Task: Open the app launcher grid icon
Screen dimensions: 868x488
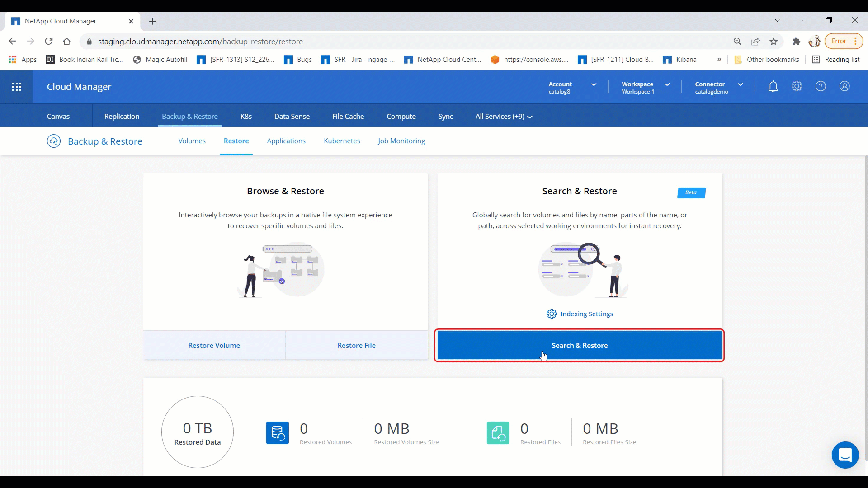Action: 17,87
